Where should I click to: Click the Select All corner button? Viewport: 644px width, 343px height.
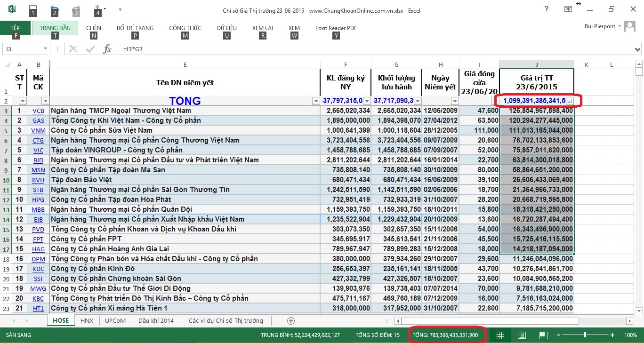(7, 64)
